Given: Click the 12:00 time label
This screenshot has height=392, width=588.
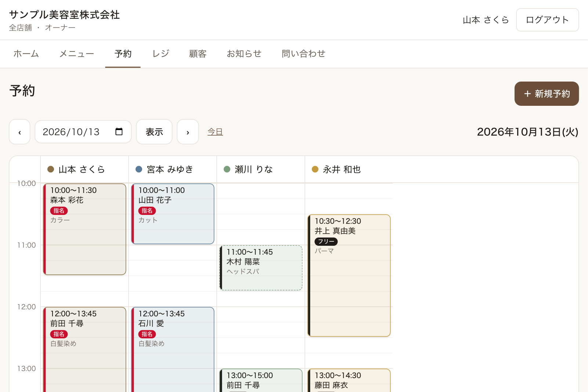Looking at the screenshot, I should pos(26,307).
